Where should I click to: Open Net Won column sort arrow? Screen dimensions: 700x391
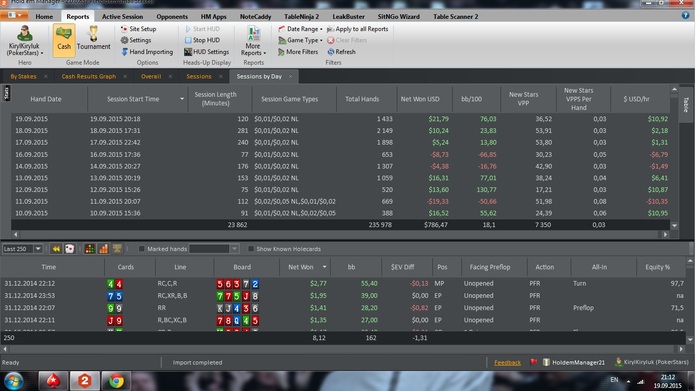point(325,267)
